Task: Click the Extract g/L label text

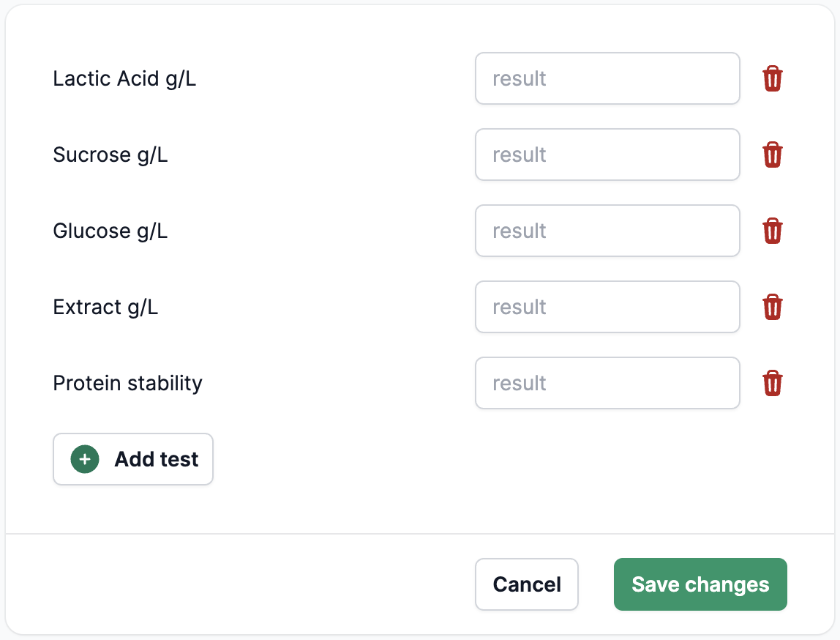Action: (x=105, y=307)
